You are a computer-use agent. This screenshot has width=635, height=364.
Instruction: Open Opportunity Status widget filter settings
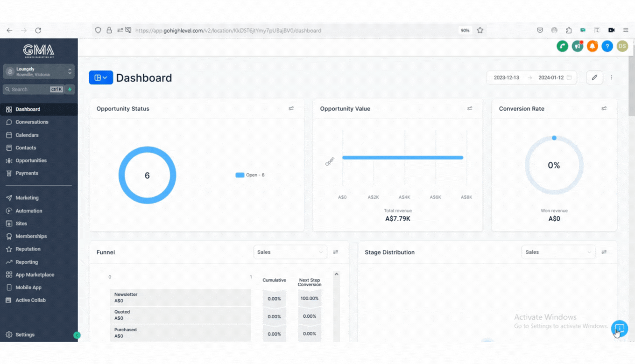click(291, 109)
